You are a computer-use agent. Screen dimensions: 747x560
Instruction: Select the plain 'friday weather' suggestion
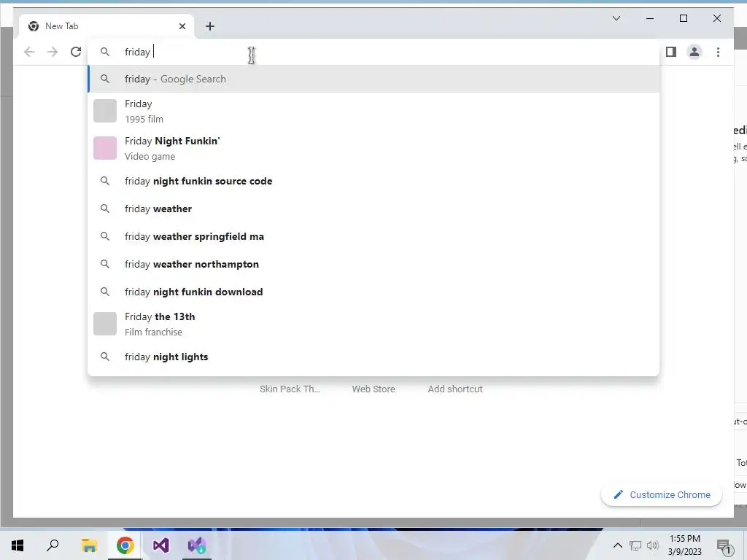point(373,209)
